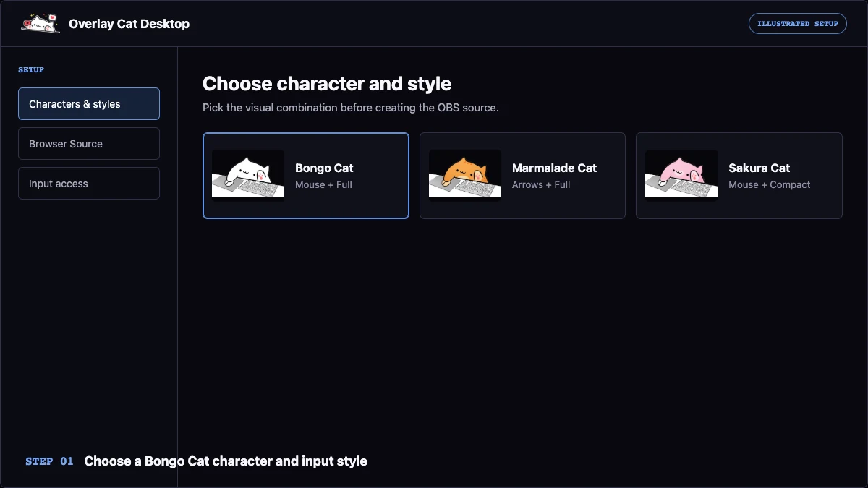Click the Overlay Cat Desktop logo icon
This screenshot has height=488, width=868.
point(41,24)
